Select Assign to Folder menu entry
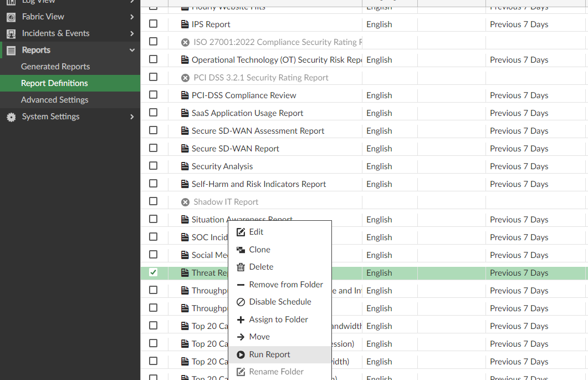The height and width of the screenshot is (380, 588). 280,320
